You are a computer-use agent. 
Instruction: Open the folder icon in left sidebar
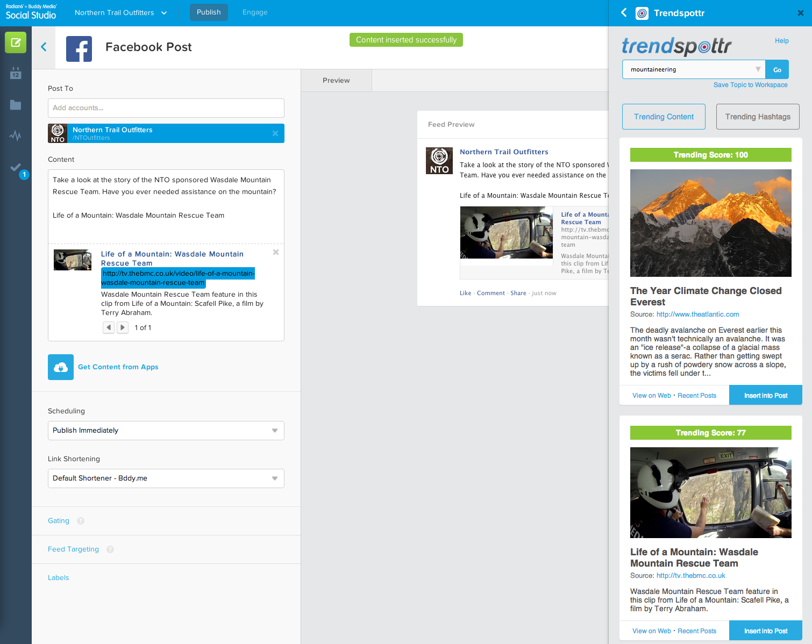tap(16, 105)
